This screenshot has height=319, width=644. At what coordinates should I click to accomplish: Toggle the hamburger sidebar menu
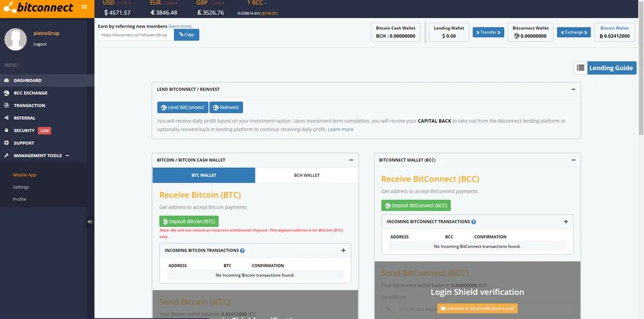pos(84,7)
